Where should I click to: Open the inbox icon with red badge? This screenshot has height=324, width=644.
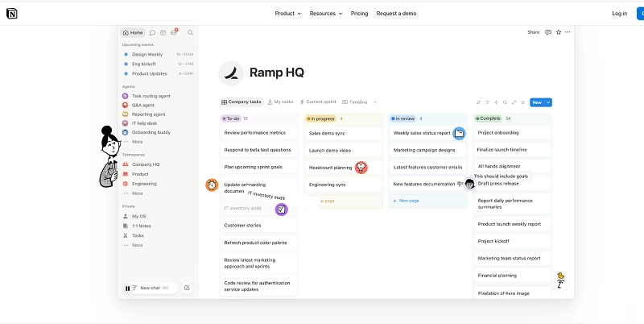pyautogui.click(x=174, y=32)
